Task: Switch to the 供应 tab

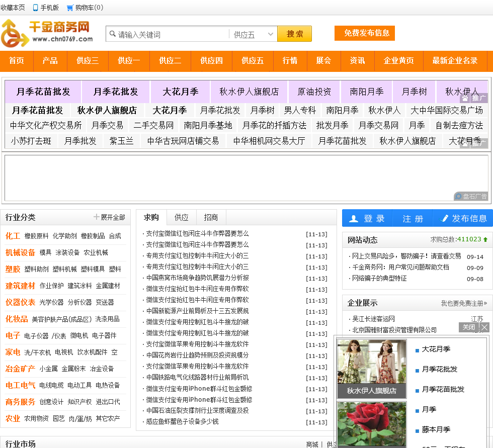Action: (x=182, y=217)
